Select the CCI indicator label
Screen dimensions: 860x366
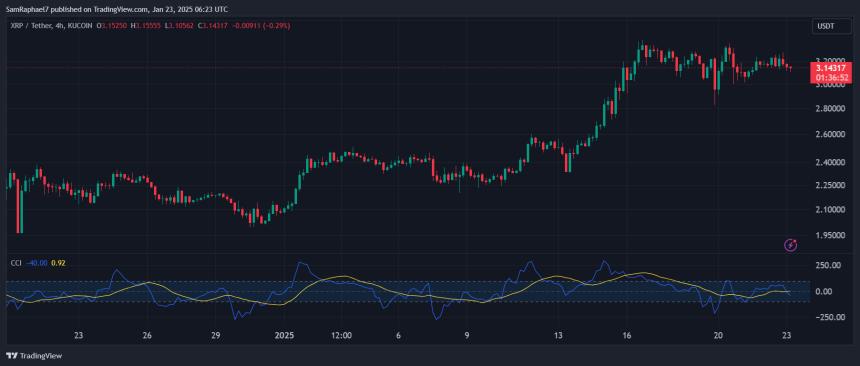coord(16,263)
